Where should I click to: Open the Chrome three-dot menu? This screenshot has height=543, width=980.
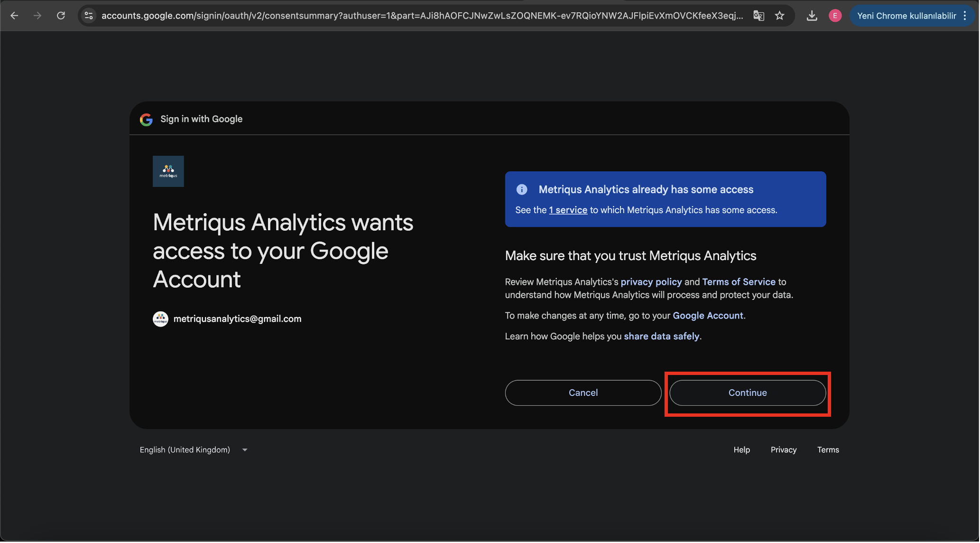(x=965, y=16)
